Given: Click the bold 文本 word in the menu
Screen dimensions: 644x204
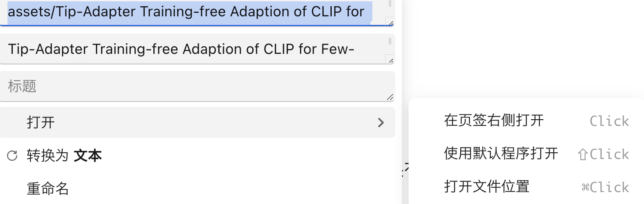Looking at the screenshot, I should tap(88, 155).
